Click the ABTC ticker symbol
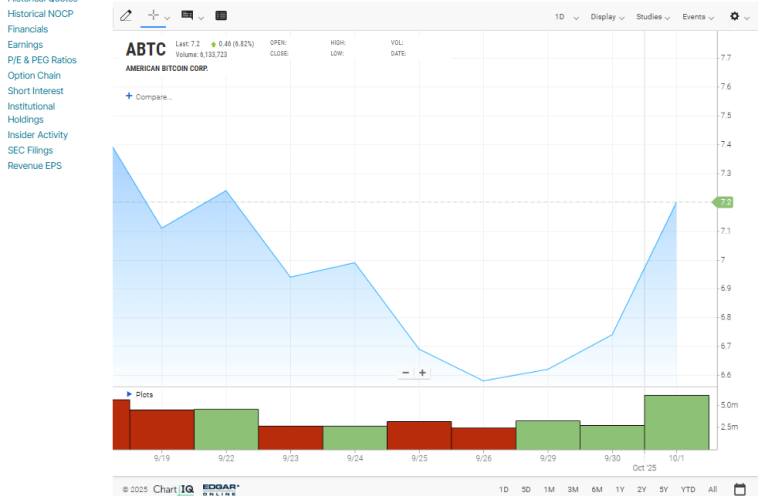 coord(146,49)
